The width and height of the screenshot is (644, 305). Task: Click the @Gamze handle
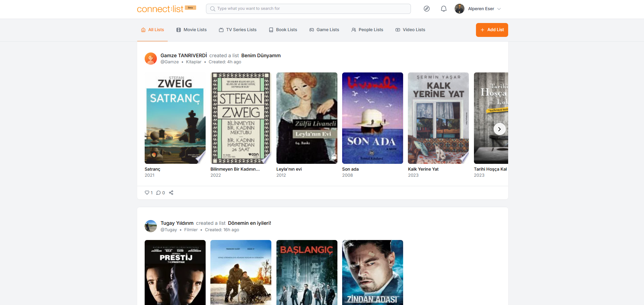[x=169, y=62]
